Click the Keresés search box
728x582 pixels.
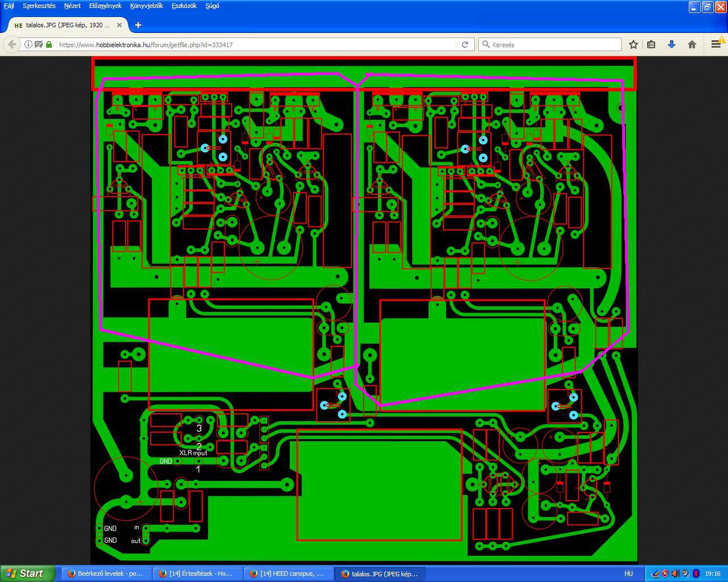click(550, 44)
